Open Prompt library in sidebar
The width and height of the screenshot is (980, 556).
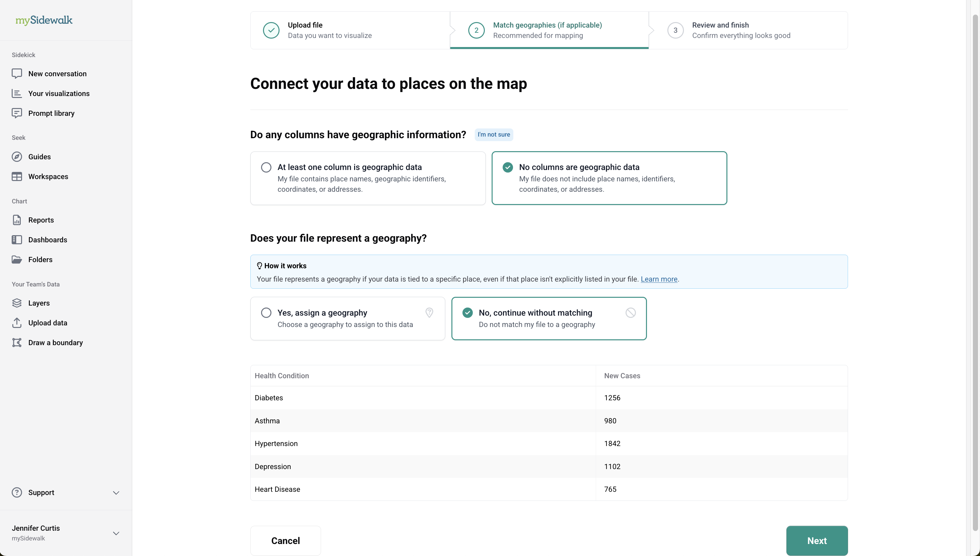click(51, 114)
